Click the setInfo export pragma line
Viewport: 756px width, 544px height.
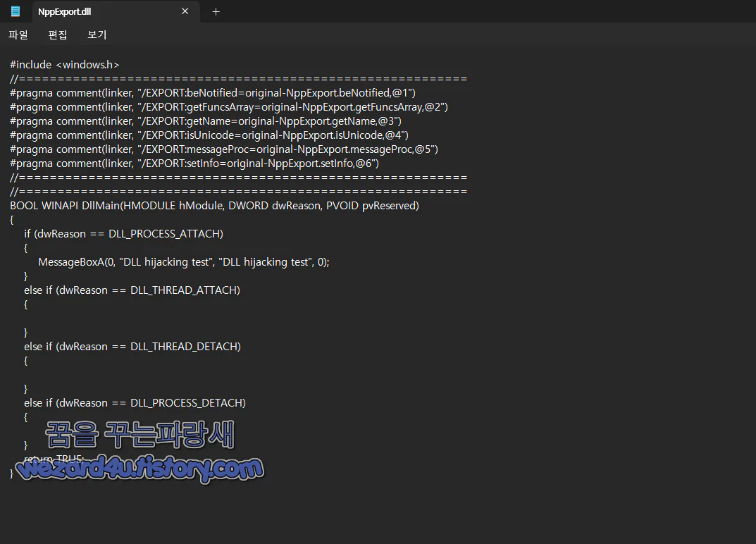coord(194,163)
